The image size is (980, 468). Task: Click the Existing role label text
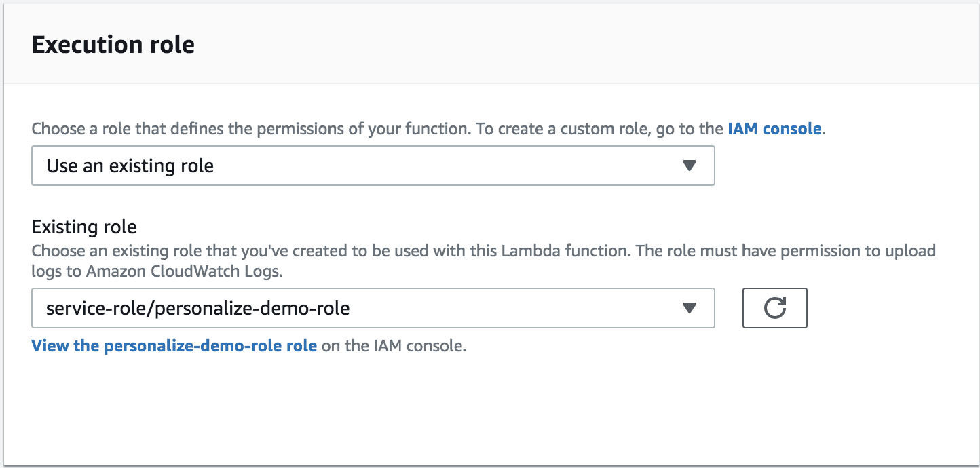pyautogui.click(x=83, y=227)
